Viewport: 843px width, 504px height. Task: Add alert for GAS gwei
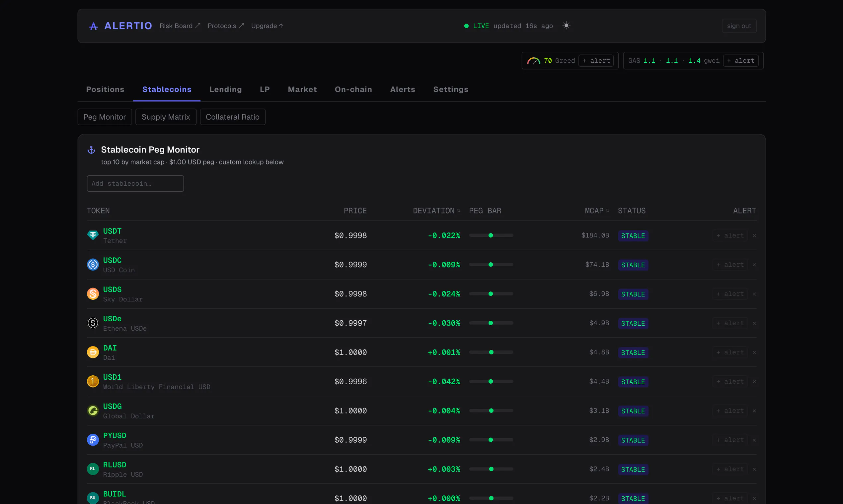(741, 60)
